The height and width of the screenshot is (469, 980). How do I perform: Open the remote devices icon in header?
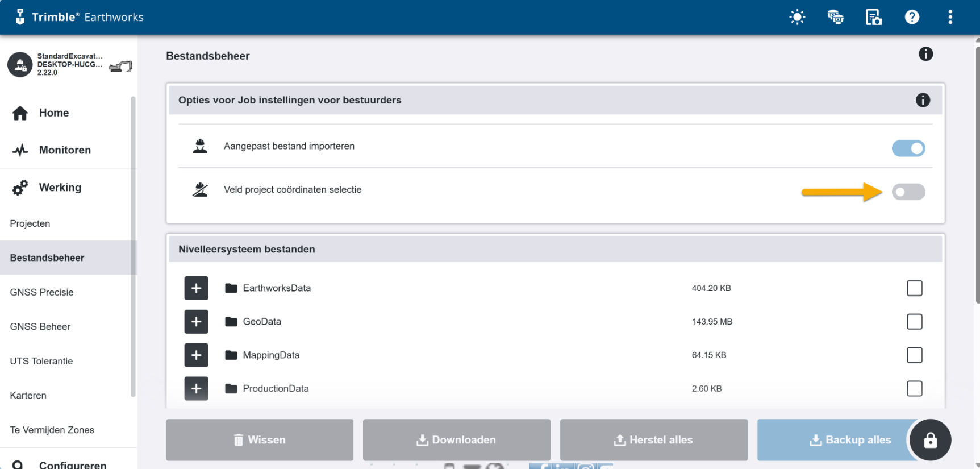point(835,17)
